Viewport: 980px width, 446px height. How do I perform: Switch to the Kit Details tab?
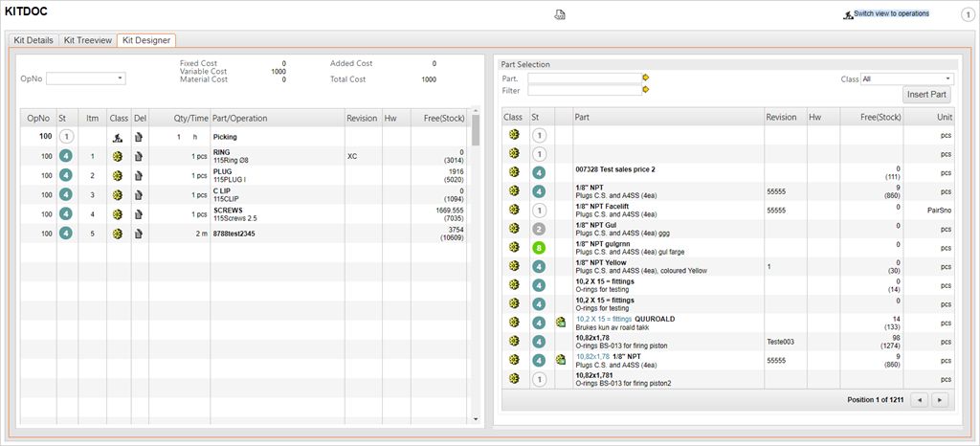pyautogui.click(x=33, y=40)
